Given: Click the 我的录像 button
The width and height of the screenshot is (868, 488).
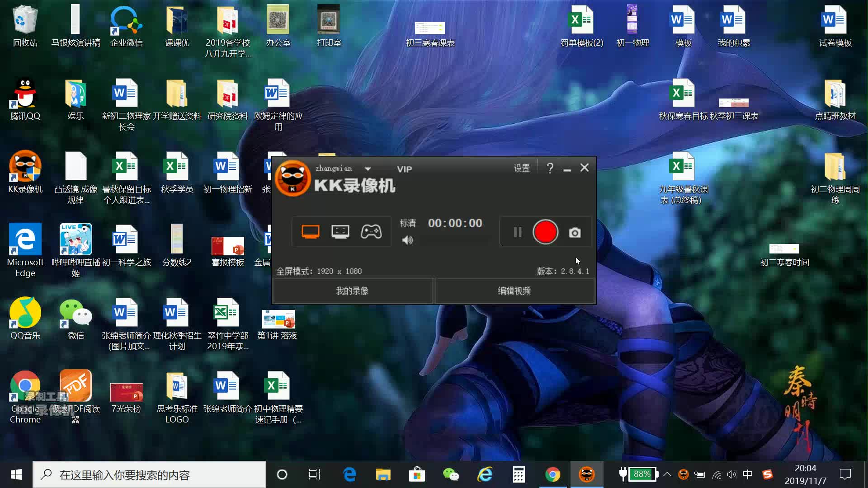Looking at the screenshot, I should coord(352,291).
